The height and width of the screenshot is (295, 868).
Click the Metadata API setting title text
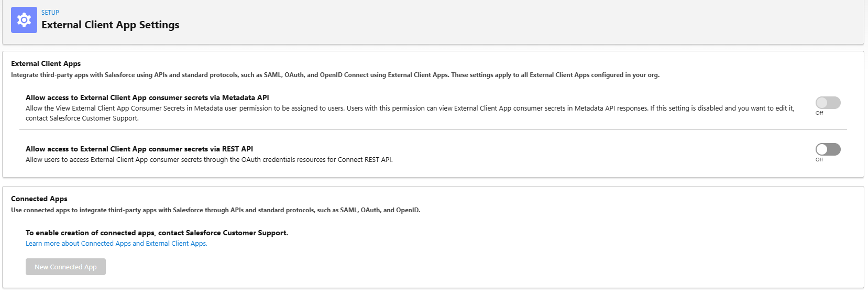tap(147, 97)
